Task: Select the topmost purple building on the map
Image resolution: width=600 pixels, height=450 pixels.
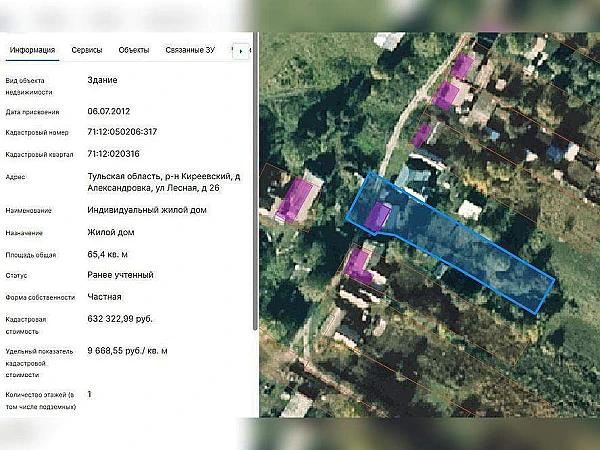Action: tap(462, 66)
